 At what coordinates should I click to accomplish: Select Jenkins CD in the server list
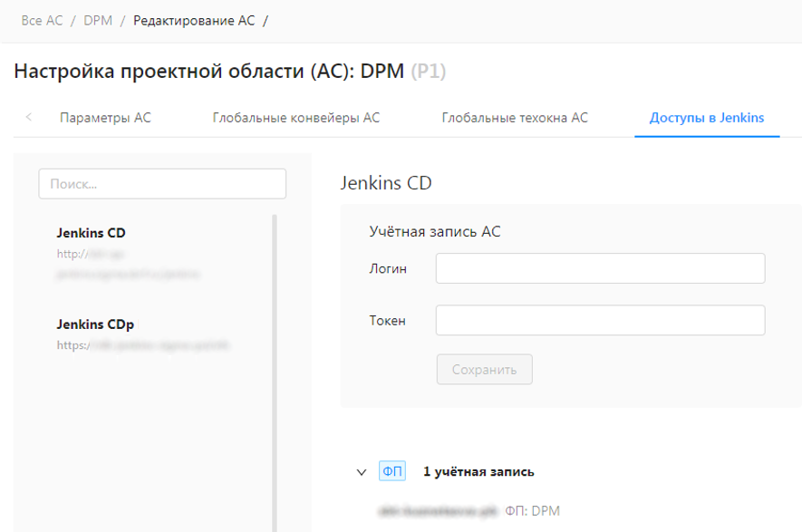[91, 233]
